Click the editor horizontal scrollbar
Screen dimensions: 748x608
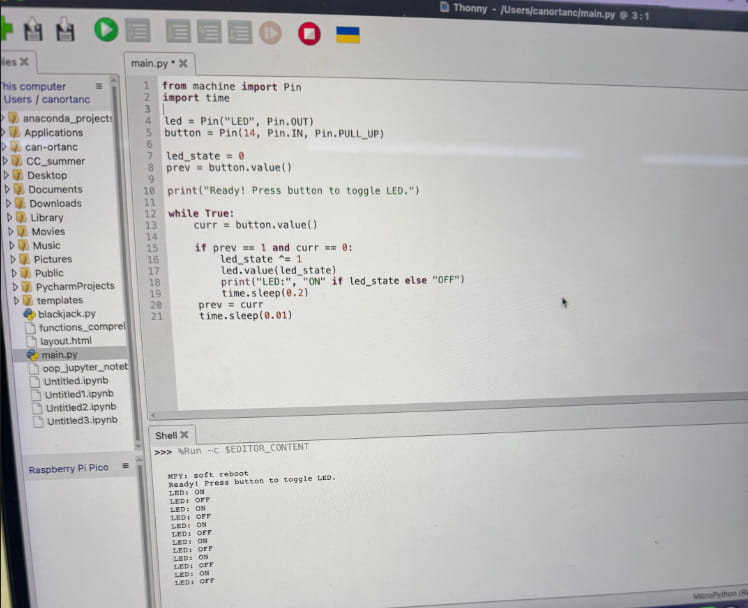448,405
